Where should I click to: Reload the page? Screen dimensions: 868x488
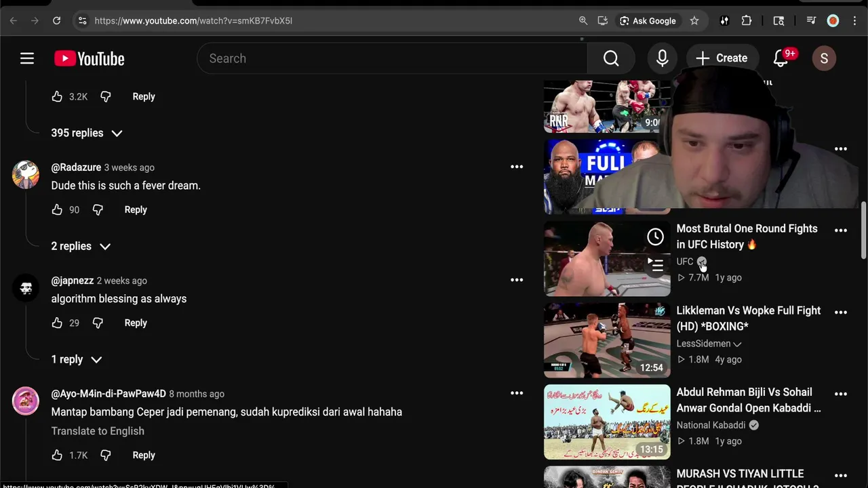(57, 21)
